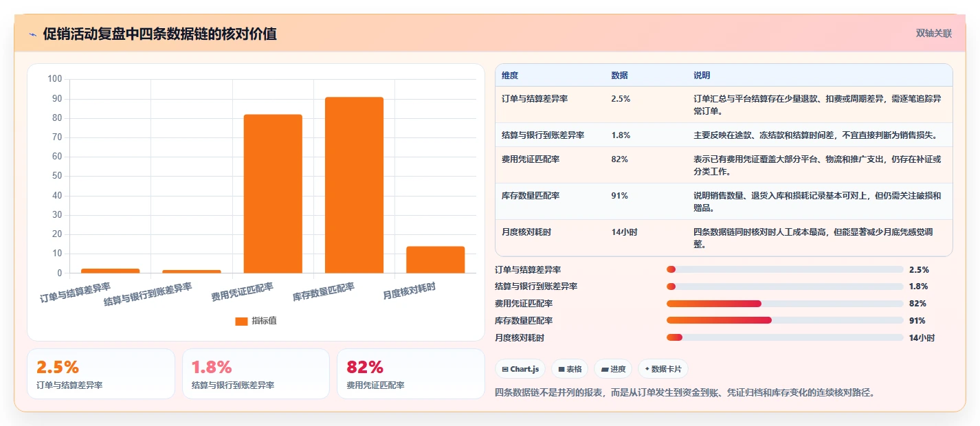Click the description starting 四条数据链同时核对

(x=813, y=238)
